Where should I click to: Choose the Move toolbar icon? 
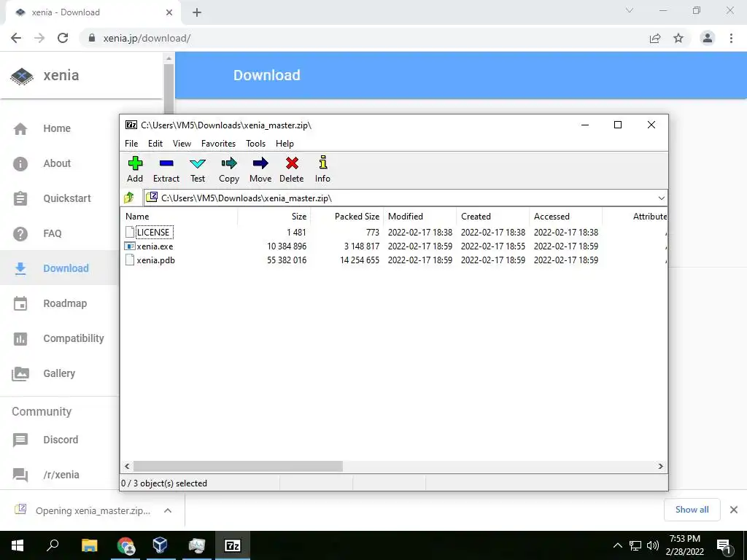pyautogui.click(x=260, y=169)
